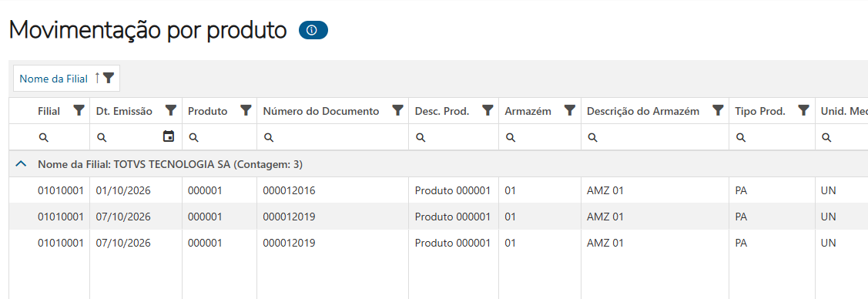Sort by the Armazém column header

click(528, 111)
